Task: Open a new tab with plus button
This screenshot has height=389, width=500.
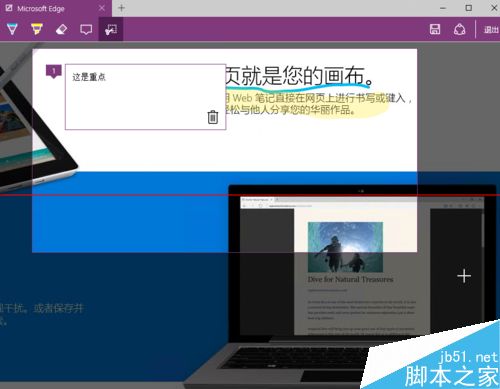Action: pos(121,8)
